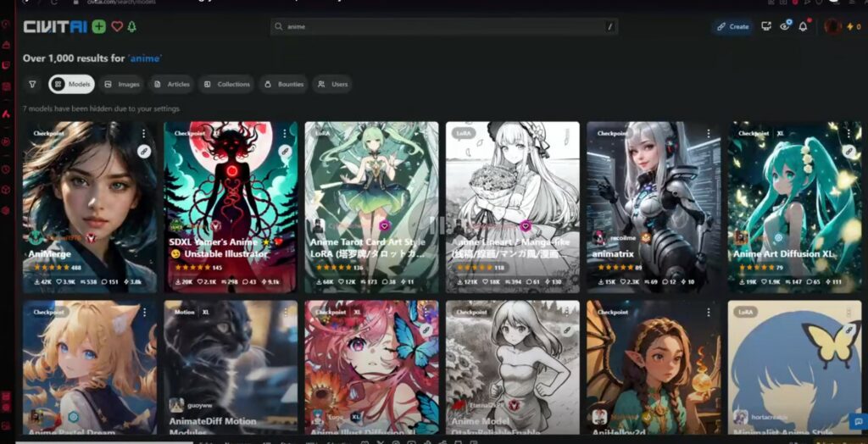Click the LoRA badge on the Anime Tarot Card card
868x444 pixels.
(x=322, y=133)
